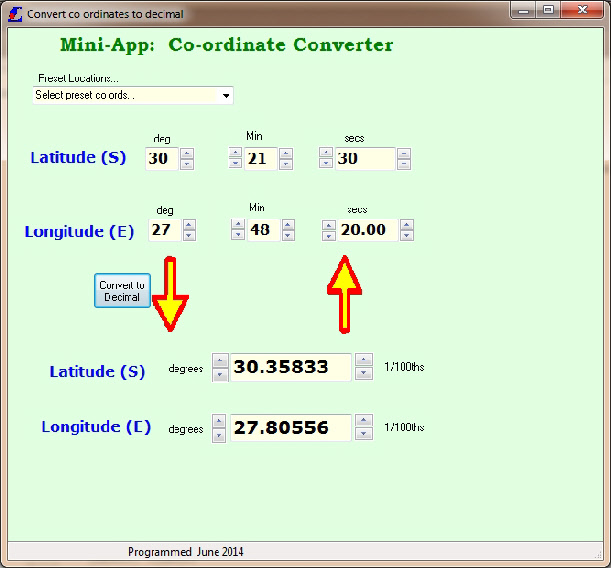The width and height of the screenshot is (611, 568).
Task: Decrease decimal Longitude degrees down spinner
Action: pos(219,434)
